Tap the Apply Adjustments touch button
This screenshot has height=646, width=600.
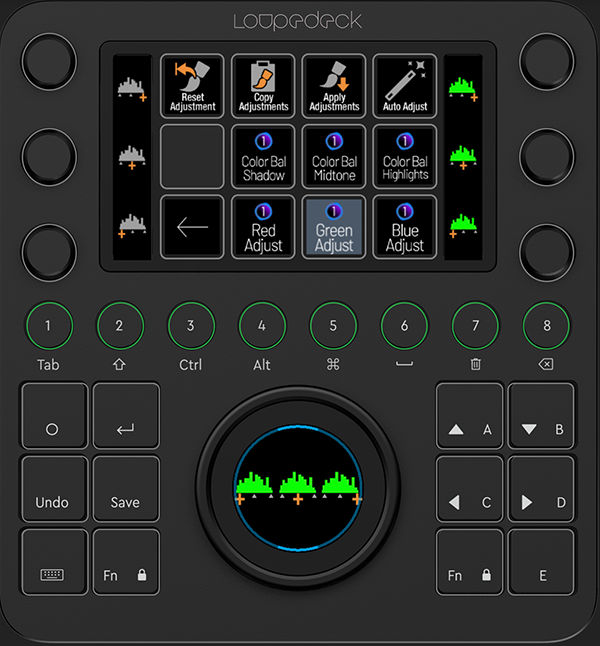coord(334,86)
